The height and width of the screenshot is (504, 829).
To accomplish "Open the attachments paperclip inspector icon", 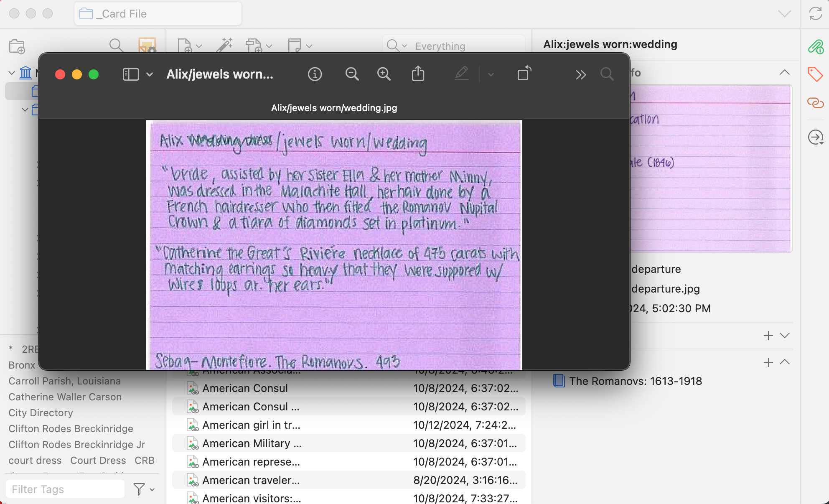I will pos(815,47).
